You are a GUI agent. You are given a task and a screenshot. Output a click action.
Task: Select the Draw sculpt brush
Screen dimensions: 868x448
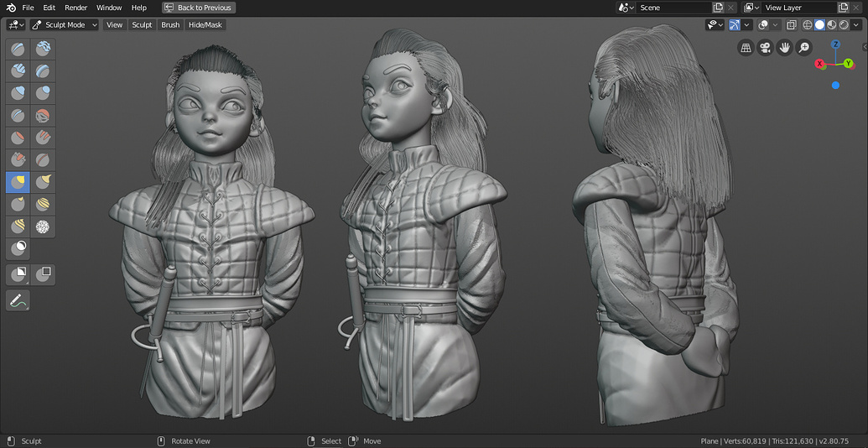tap(18, 49)
